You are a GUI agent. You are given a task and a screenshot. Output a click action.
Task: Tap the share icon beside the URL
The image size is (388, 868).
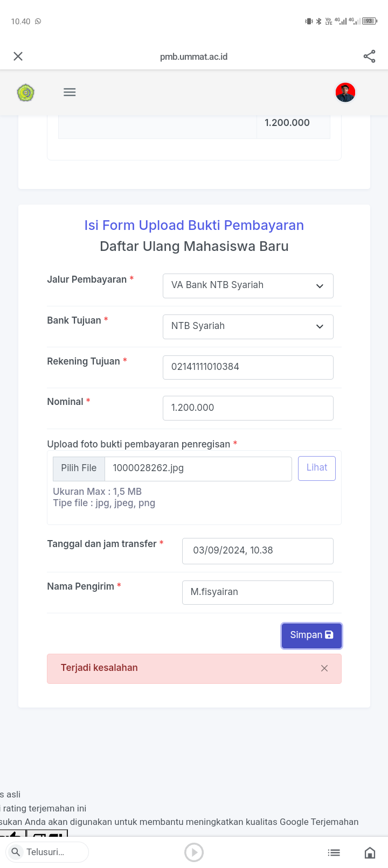[369, 57]
